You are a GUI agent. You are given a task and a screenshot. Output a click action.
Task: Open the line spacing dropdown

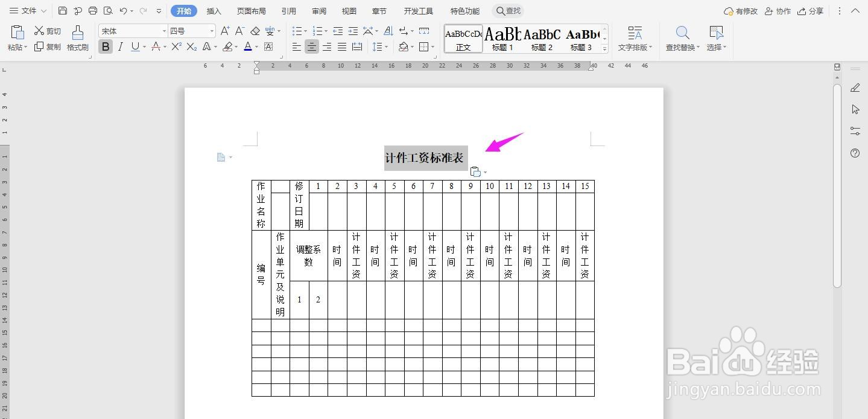pos(387,46)
